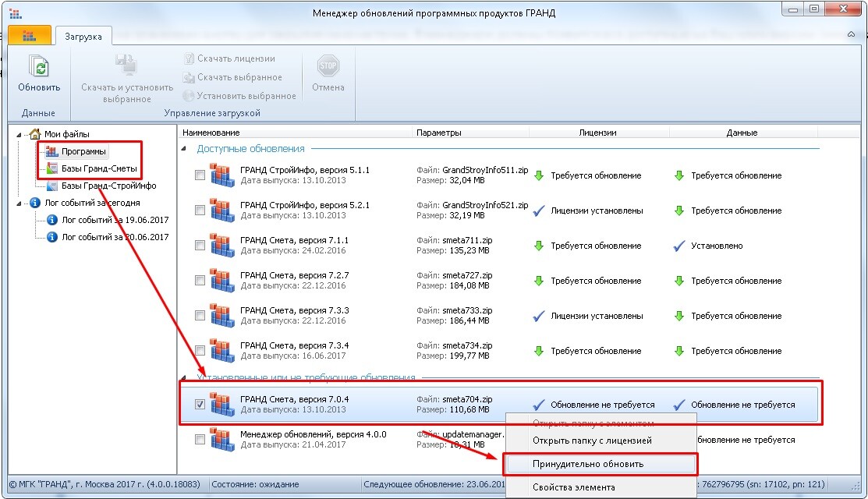Click info icon of Лог событий за сегодня
Image resolution: width=868 pixels, height=499 pixels.
(35, 203)
